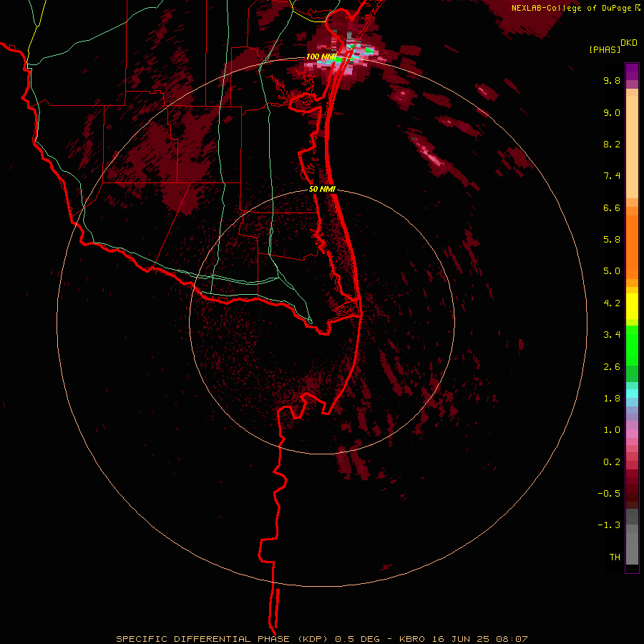
Task: Click the dark orange color bar segment
Action: coord(632,248)
